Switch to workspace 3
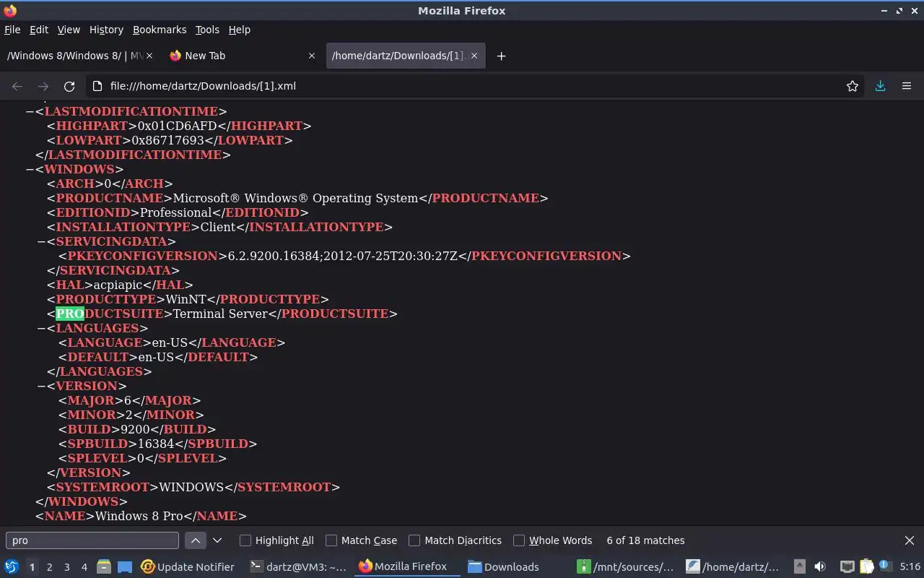The image size is (924, 578). coord(66,567)
